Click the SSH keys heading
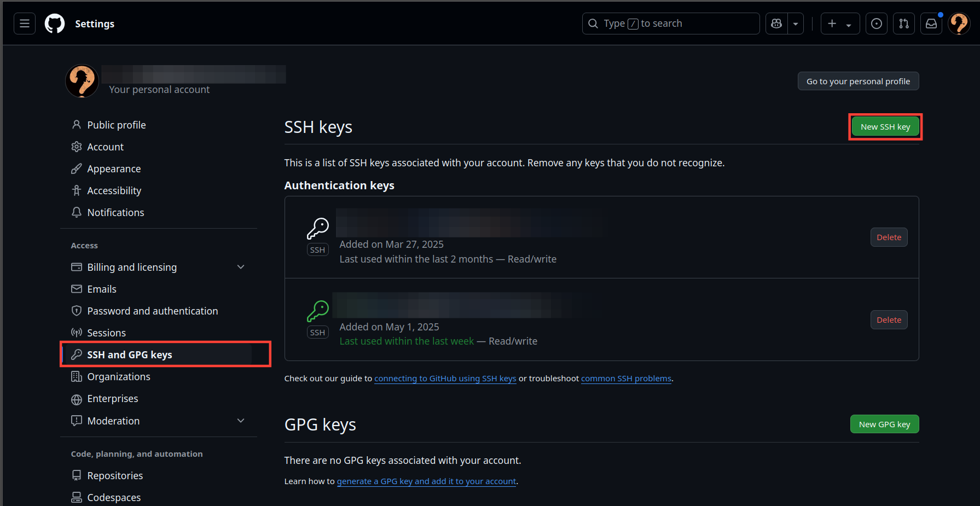This screenshot has width=980, height=506. pyautogui.click(x=318, y=127)
